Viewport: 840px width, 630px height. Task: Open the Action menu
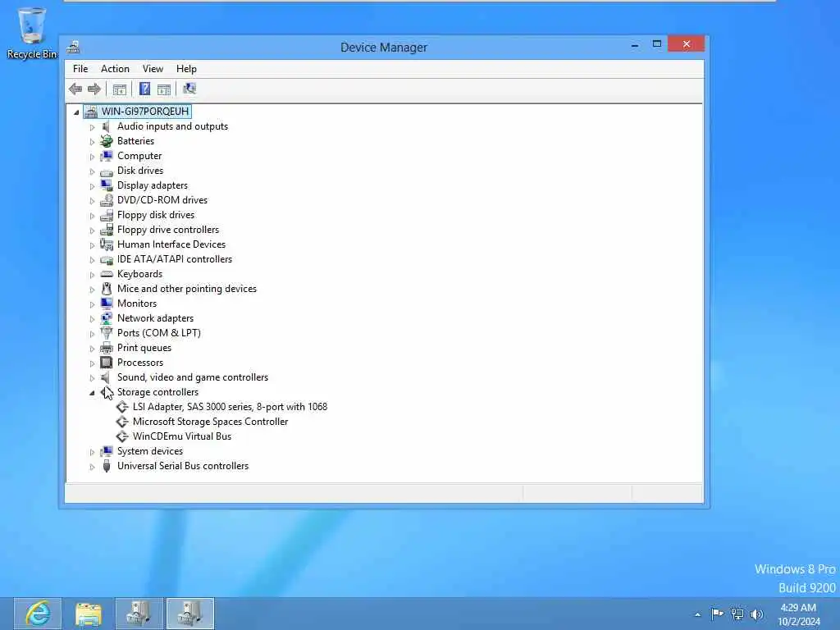(115, 69)
